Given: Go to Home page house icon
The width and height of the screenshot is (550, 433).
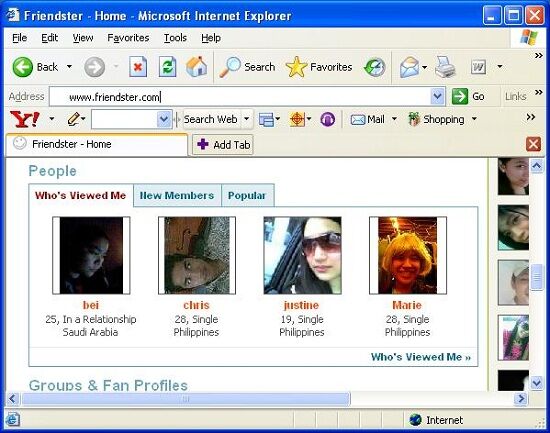Looking at the screenshot, I should pos(196,66).
